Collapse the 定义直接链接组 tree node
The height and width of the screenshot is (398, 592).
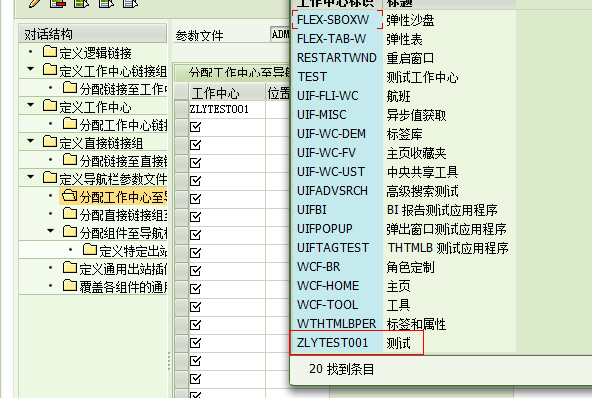[x=31, y=141]
